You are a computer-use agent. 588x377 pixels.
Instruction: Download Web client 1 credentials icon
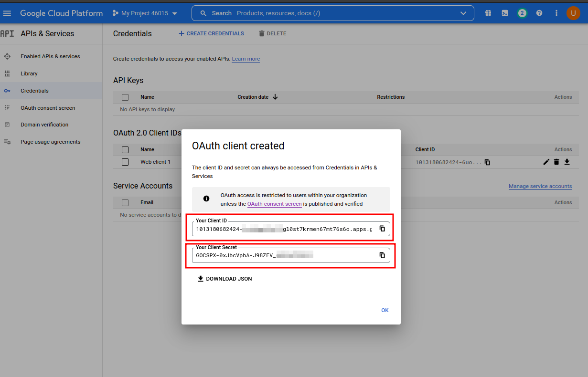567,162
